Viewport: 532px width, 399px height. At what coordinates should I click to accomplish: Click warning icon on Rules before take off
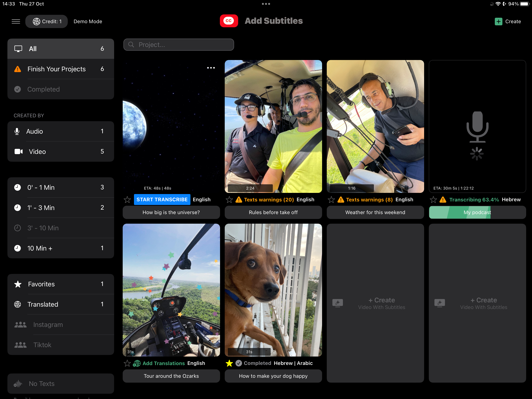coord(239,199)
